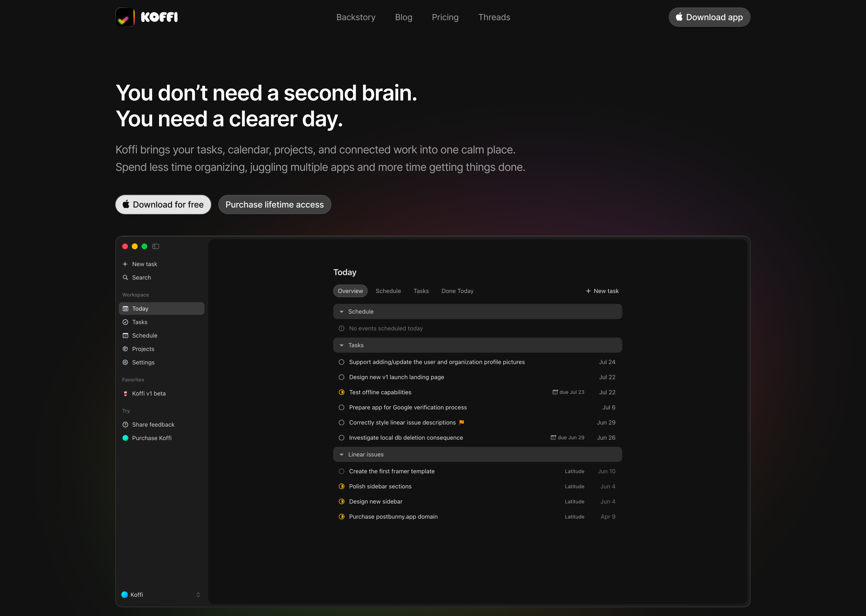Click the info icon beside No events scheduled

[342, 328]
